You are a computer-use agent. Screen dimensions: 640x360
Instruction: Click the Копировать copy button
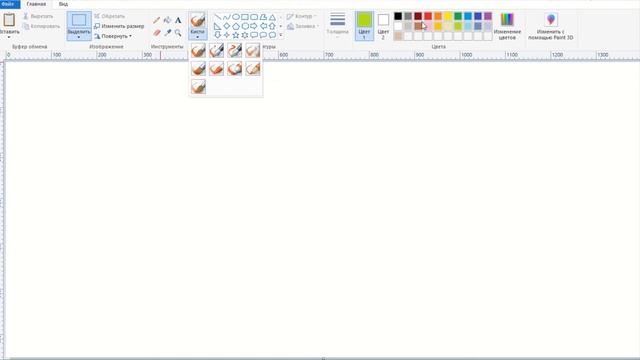[x=41, y=26]
